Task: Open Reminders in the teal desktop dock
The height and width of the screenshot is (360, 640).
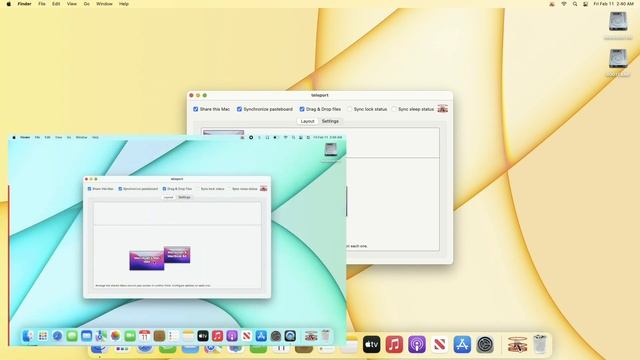Action: click(173, 336)
